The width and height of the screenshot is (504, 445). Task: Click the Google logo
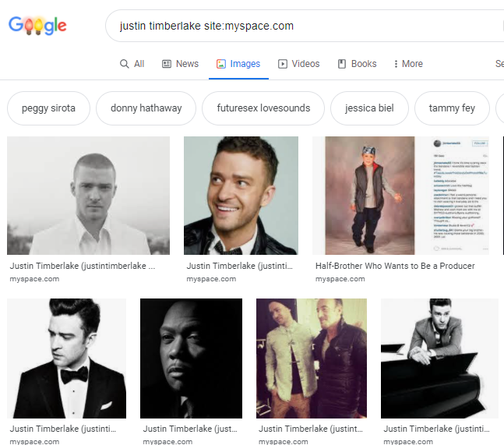[x=37, y=26]
